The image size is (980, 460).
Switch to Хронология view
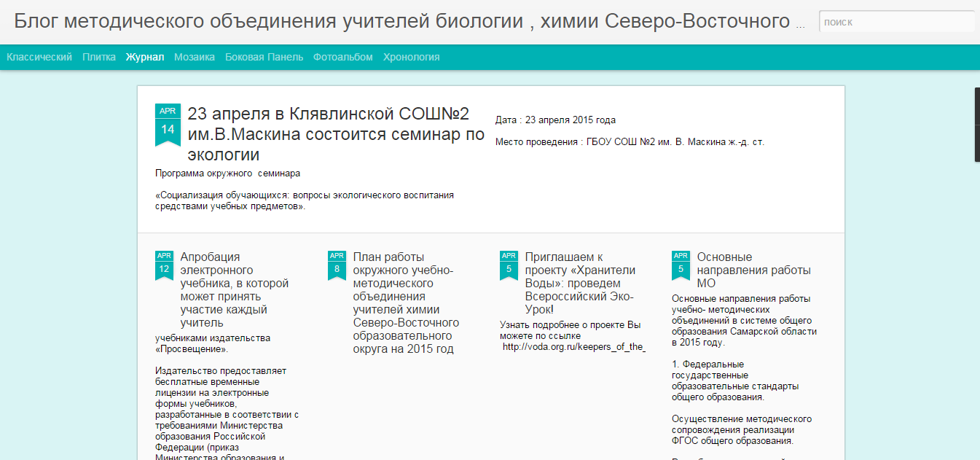click(x=413, y=55)
